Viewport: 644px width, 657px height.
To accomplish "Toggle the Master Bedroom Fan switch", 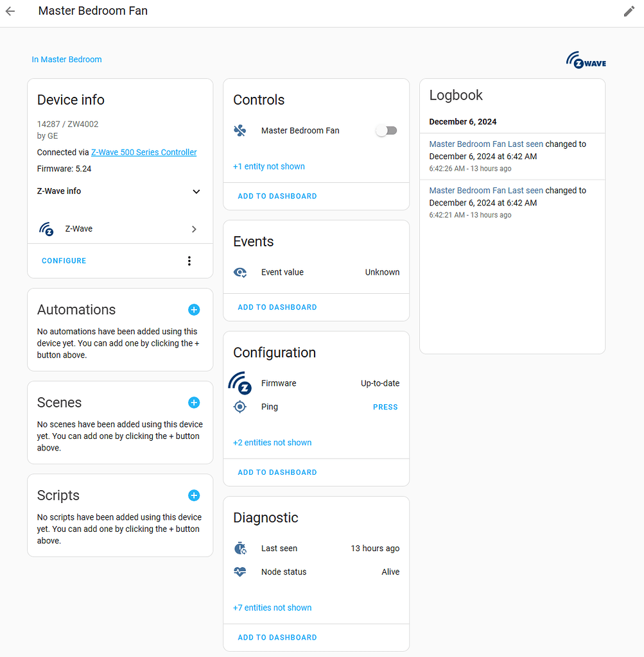I will (386, 130).
